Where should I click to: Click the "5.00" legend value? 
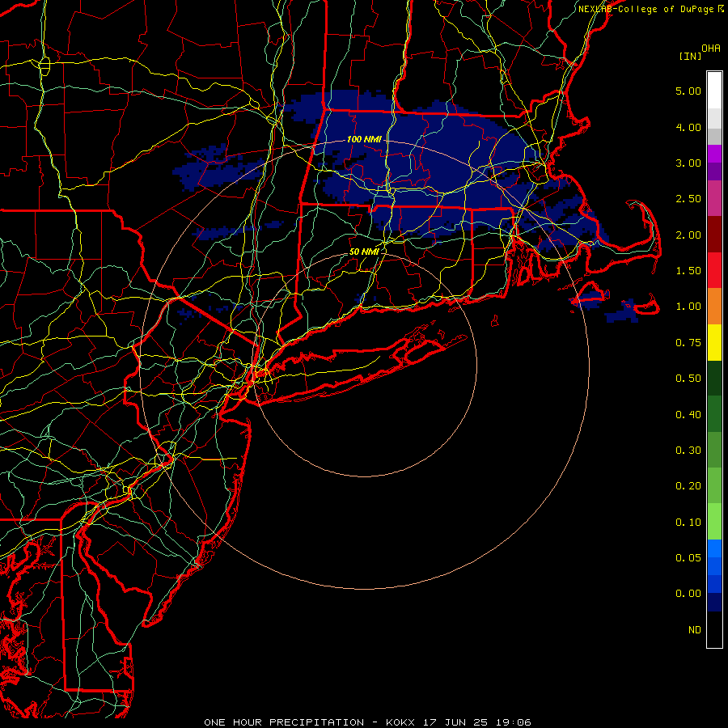688,91
